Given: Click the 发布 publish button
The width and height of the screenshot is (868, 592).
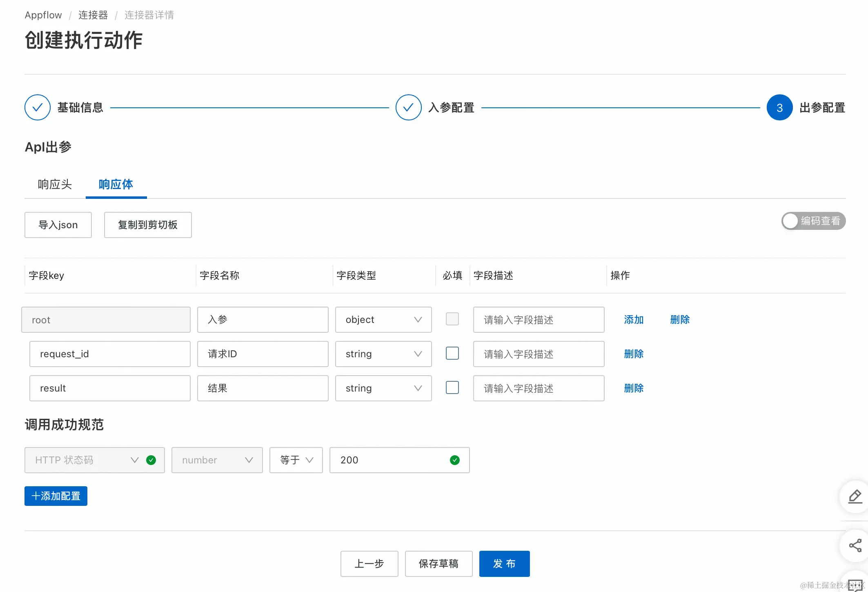Looking at the screenshot, I should pos(504,563).
